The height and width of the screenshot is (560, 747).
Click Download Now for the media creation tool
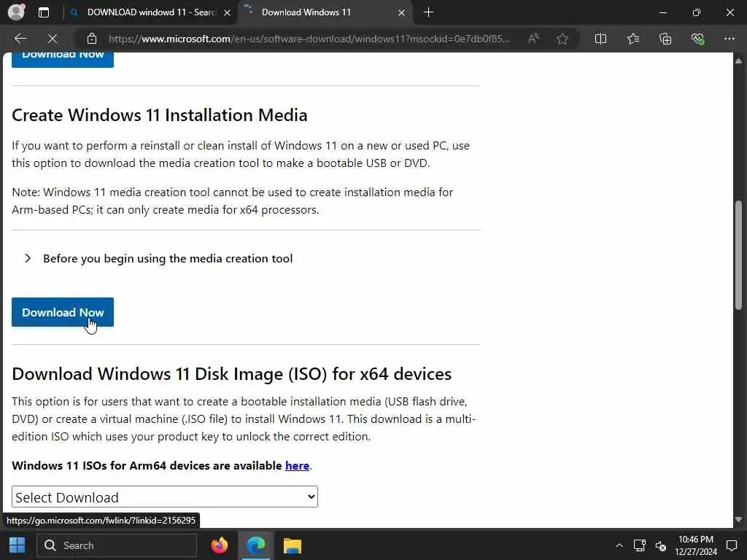[x=63, y=312]
